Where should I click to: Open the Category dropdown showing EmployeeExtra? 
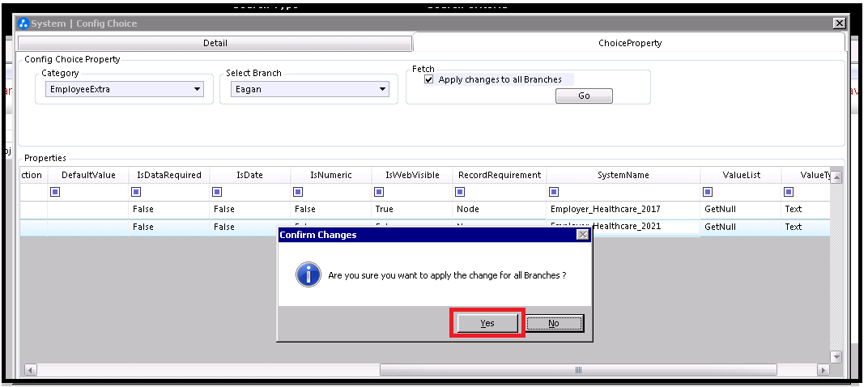(125, 89)
